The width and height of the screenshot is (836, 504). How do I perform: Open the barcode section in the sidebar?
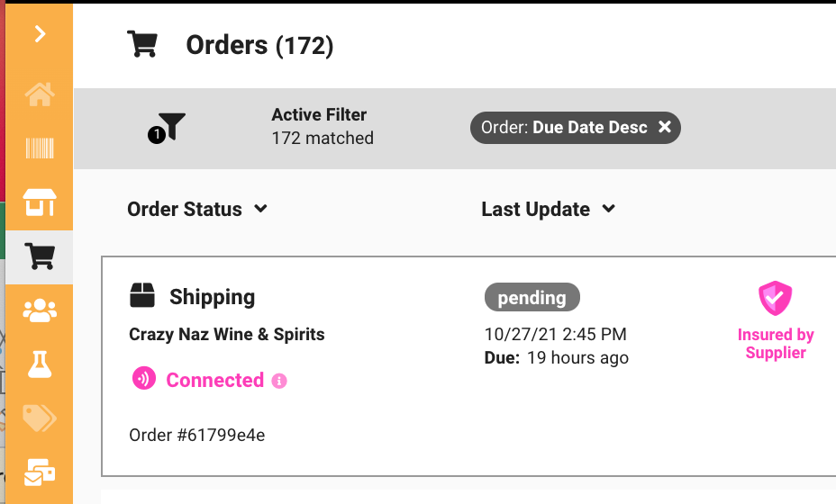click(x=40, y=148)
